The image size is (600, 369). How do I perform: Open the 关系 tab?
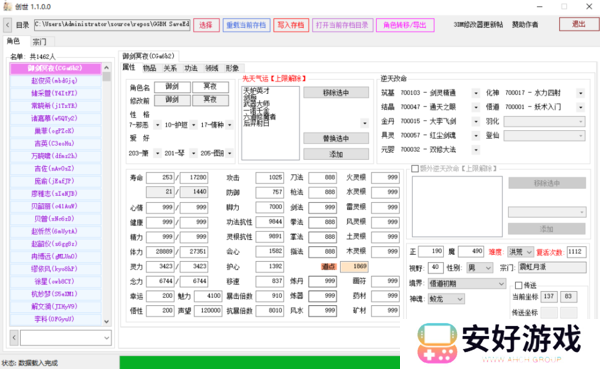[170, 68]
